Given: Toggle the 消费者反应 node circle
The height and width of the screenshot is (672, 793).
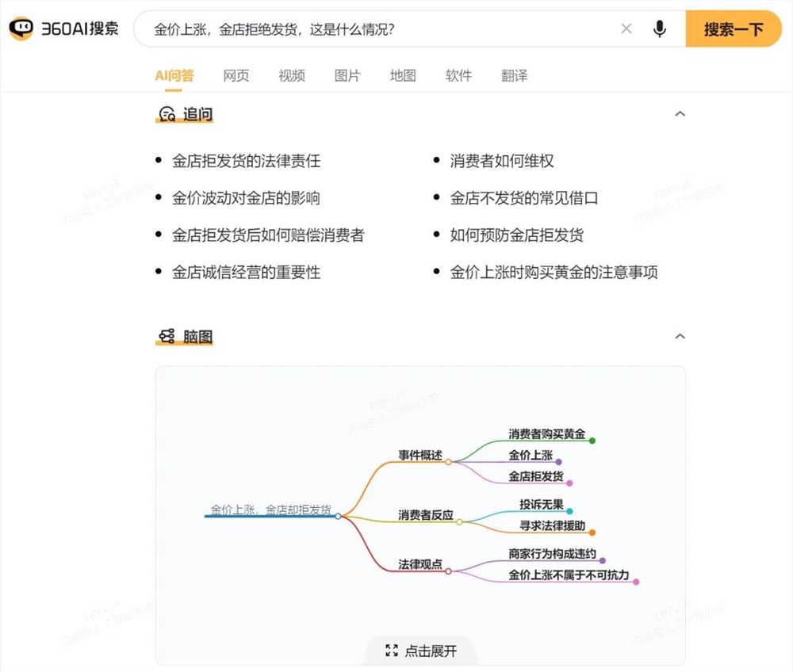Looking at the screenshot, I should [x=459, y=521].
